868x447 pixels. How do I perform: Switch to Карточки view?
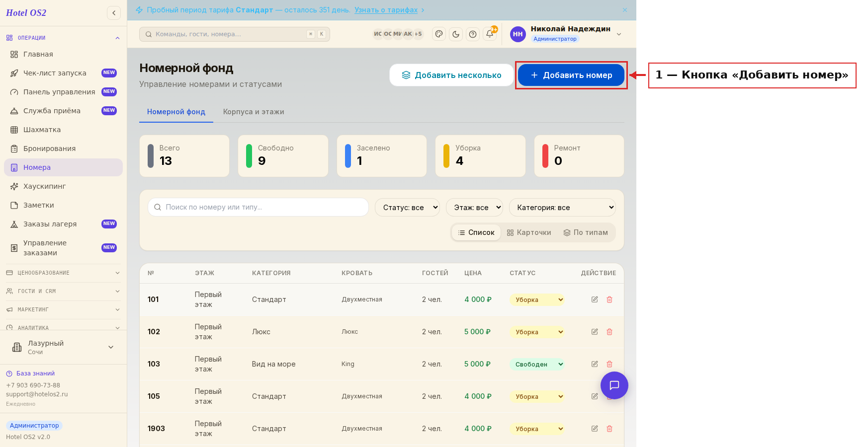[529, 232]
